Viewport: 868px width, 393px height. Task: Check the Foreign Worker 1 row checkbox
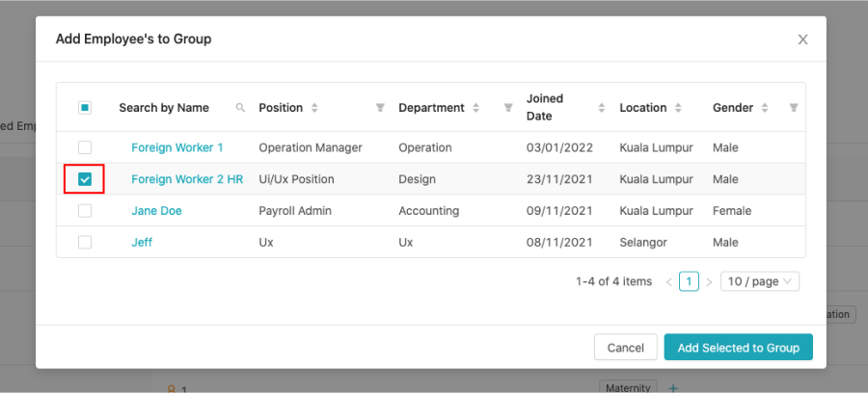[x=85, y=147]
